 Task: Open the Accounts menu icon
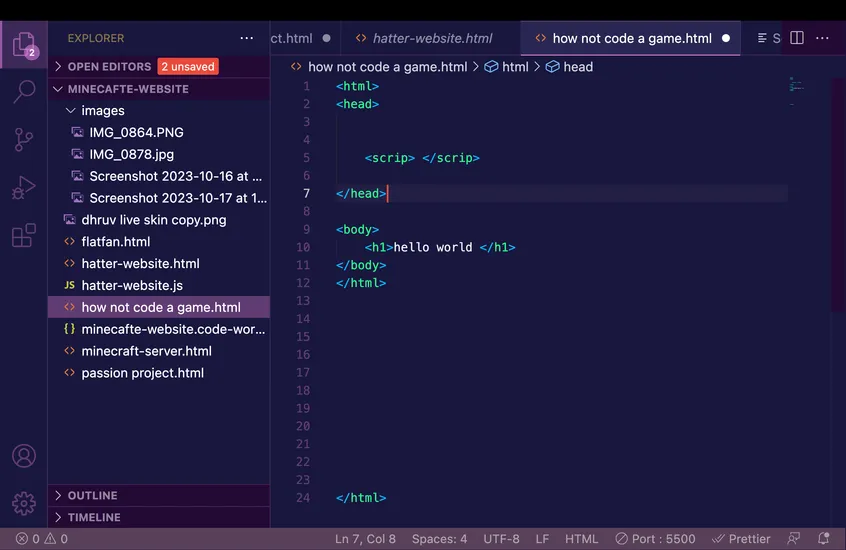point(23,456)
